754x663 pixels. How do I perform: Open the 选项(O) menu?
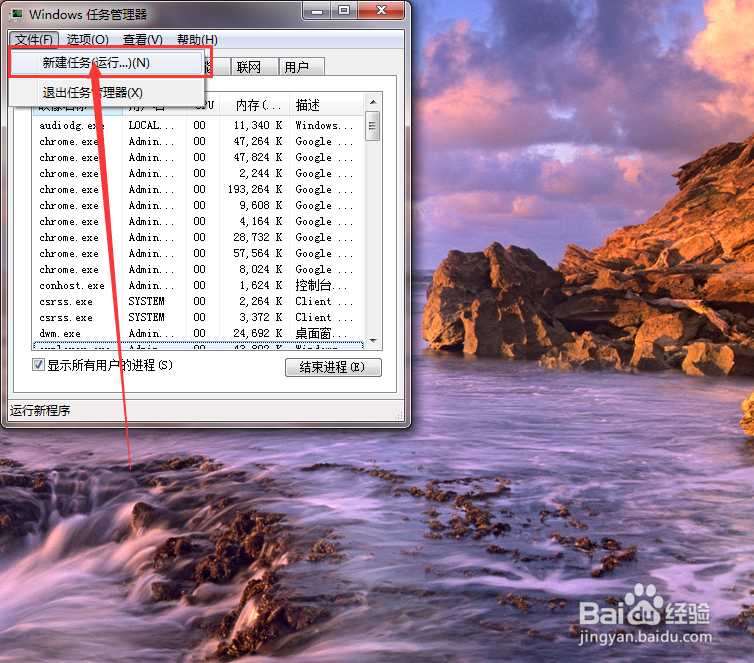pyautogui.click(x=88, y=39)
